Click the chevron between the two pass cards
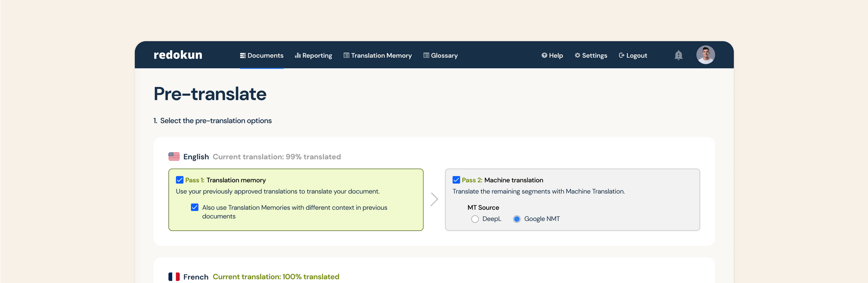The image size is (868, 283). 434,199
